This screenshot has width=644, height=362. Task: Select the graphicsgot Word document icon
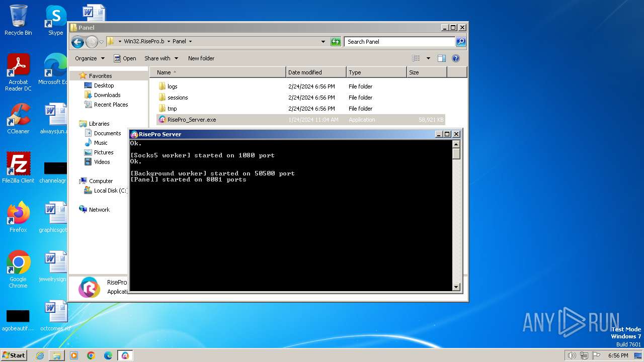click(54, 217)
